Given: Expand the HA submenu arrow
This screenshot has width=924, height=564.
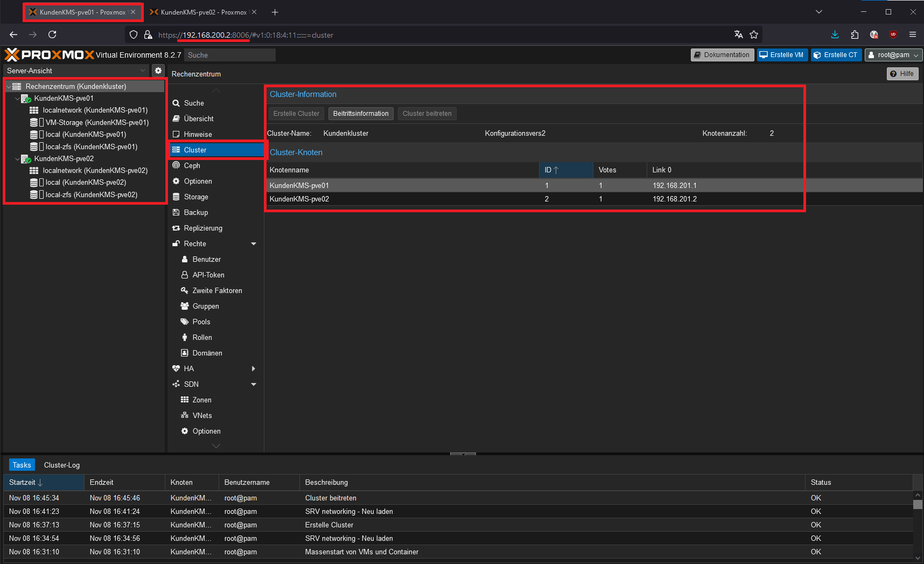Looking at the screenshot, I should 253,368.
